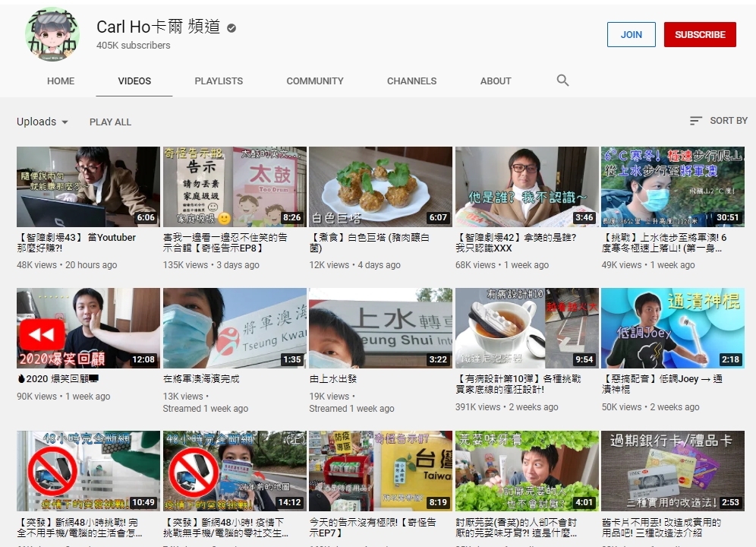756x547 pixels.
Task: Open the 6:06 laptop video thumbnail
Action: click(88, 187)
